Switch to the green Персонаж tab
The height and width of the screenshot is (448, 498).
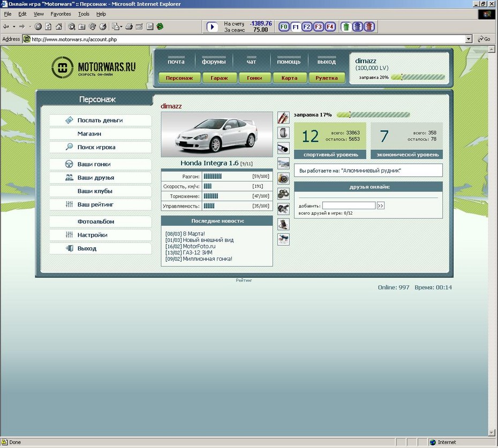click(x=179, y=78)
